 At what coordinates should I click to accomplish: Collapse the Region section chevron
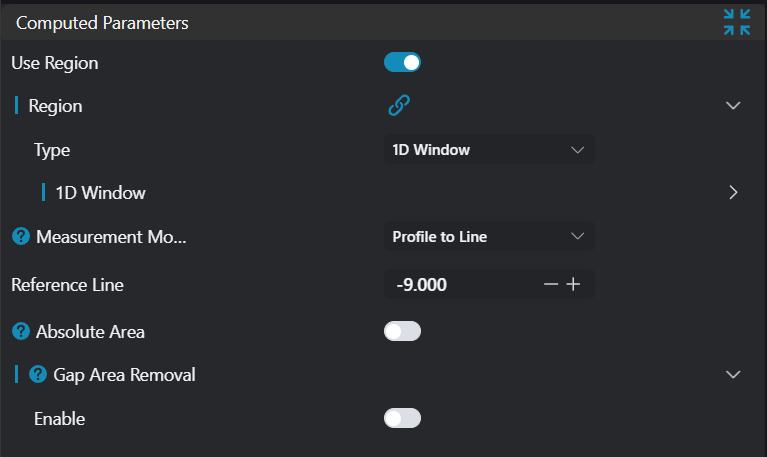733,106
